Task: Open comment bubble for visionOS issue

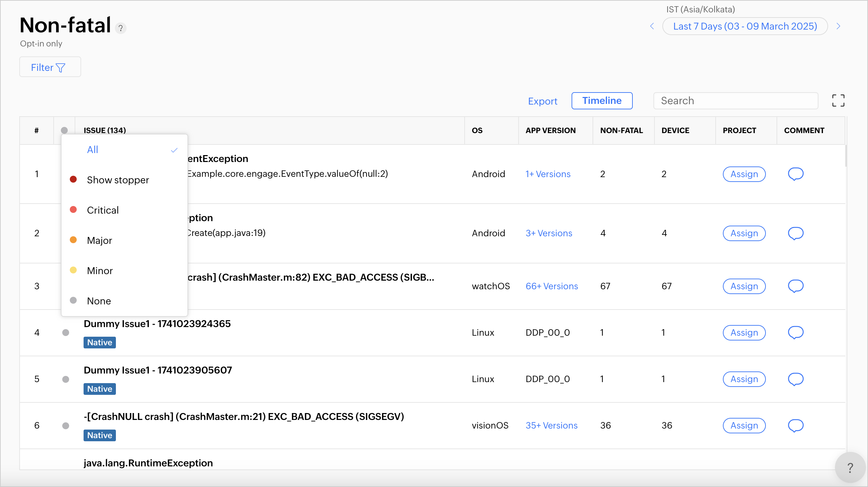Action: (795, 426)
